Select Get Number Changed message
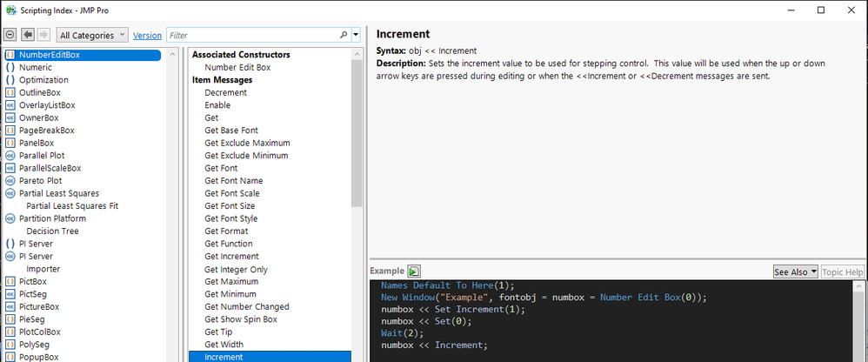The image size is (868, 362). point(246,306)
